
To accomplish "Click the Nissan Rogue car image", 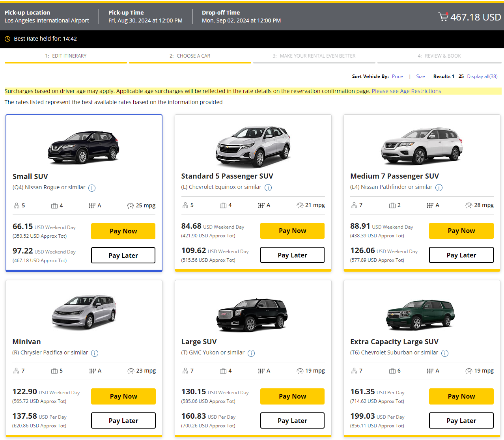I will click(84, 147).
